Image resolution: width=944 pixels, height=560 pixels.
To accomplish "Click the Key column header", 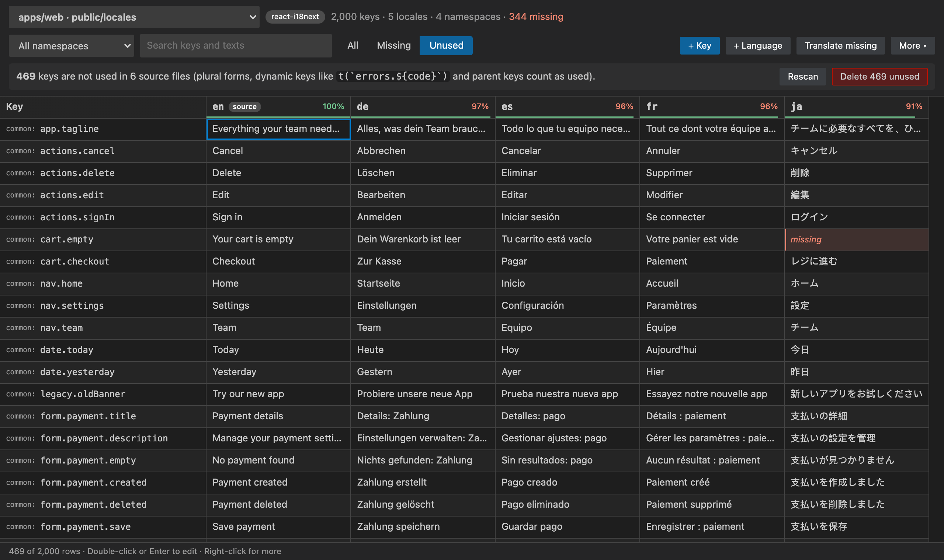I will (103, 107).
